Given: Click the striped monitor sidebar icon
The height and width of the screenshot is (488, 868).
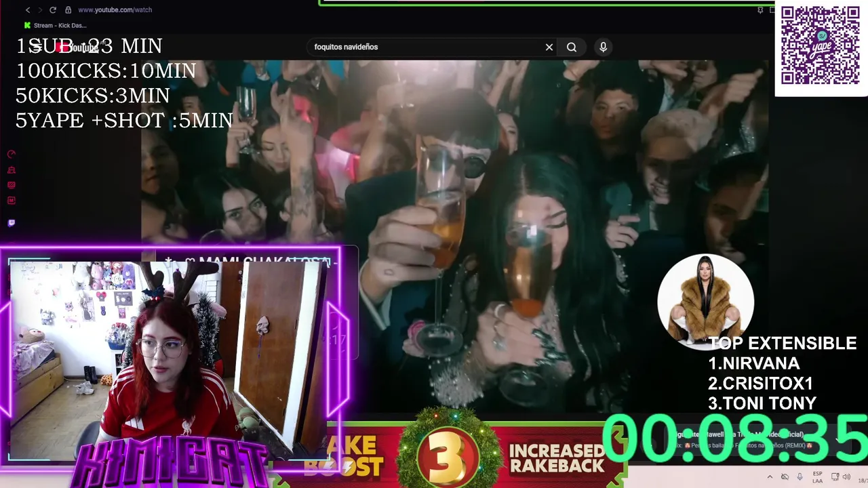Looking at the screenshot, I should [x=11, y=185].
